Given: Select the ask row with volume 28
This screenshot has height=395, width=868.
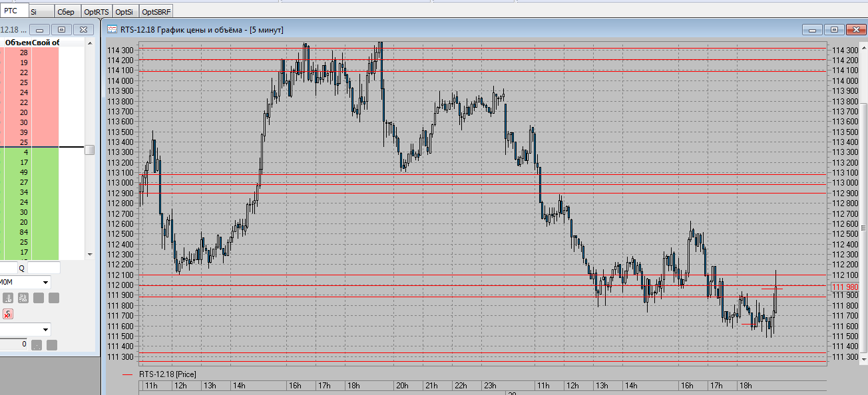Looking at the screenshot, I should pos(30,53).
